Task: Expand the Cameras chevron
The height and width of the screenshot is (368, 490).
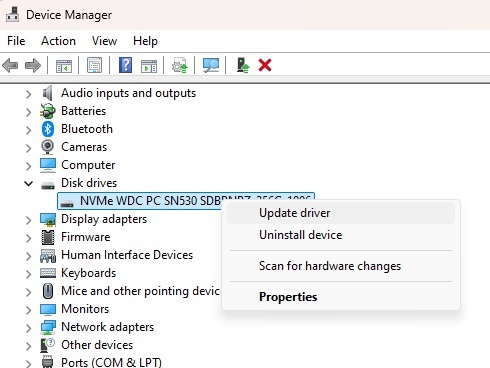Action: 28,148
